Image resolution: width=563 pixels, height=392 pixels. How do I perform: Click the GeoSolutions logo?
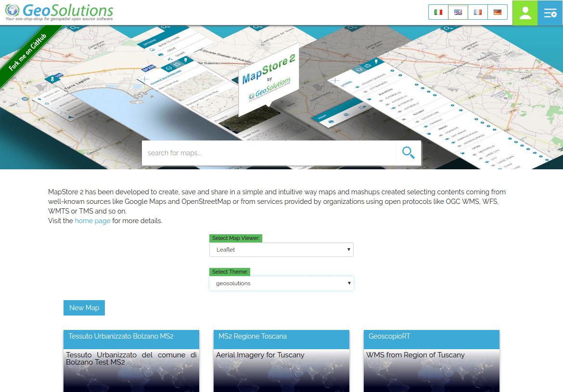pyautogui.click(x=60, y=12)
